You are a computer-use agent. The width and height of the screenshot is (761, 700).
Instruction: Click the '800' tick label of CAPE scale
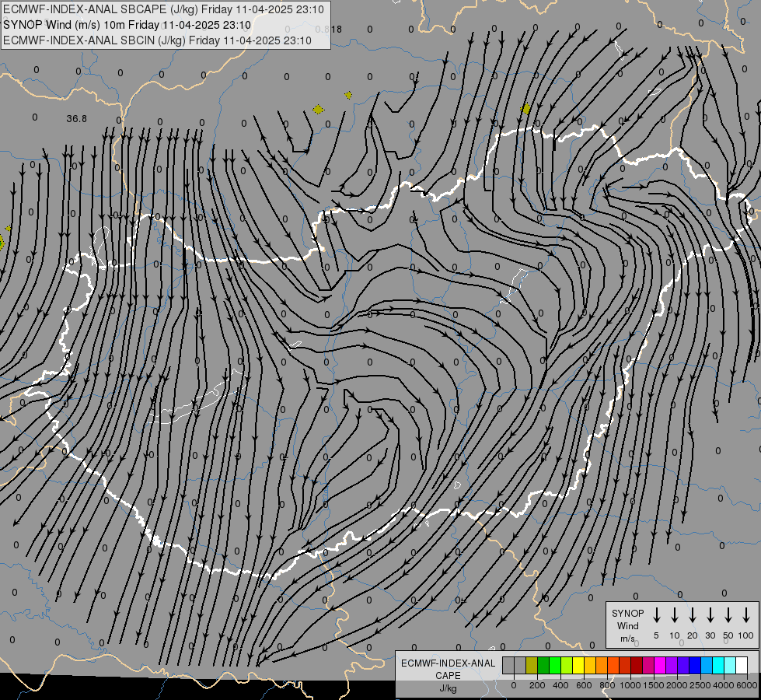pyautogui.click(x=607, y=685)
